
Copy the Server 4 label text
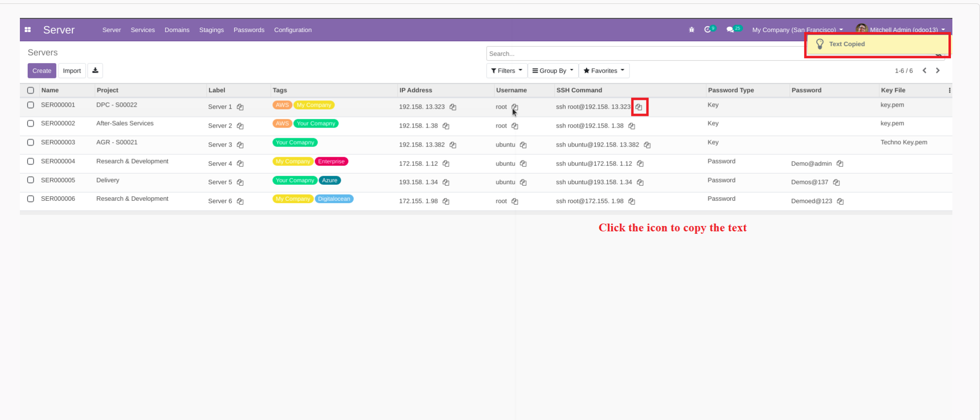[x=240, y=164]
